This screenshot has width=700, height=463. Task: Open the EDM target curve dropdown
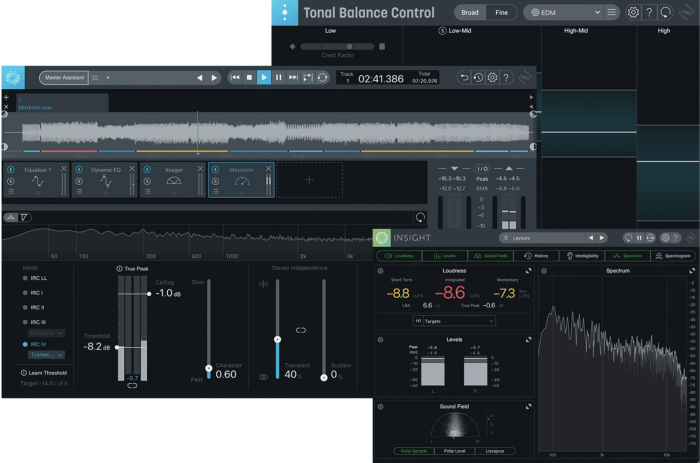click(x=565, y=12)
